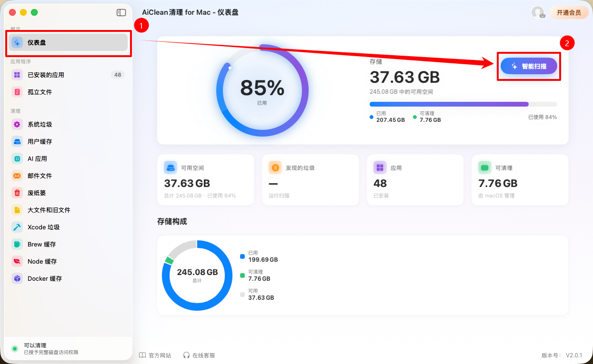Click the 废纸篓 trash icon

click(x=17, y=193)
